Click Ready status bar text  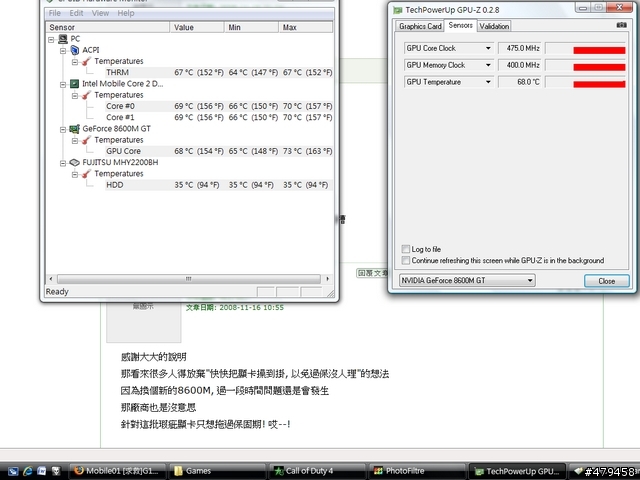tap(57, 291)
